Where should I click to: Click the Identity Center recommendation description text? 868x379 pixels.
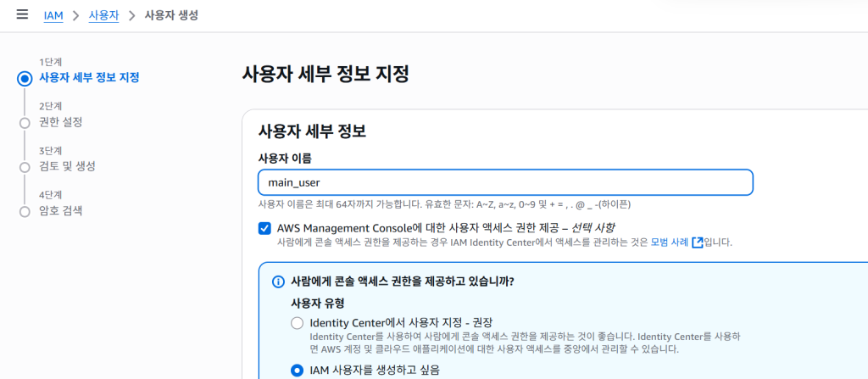(526, 343)
